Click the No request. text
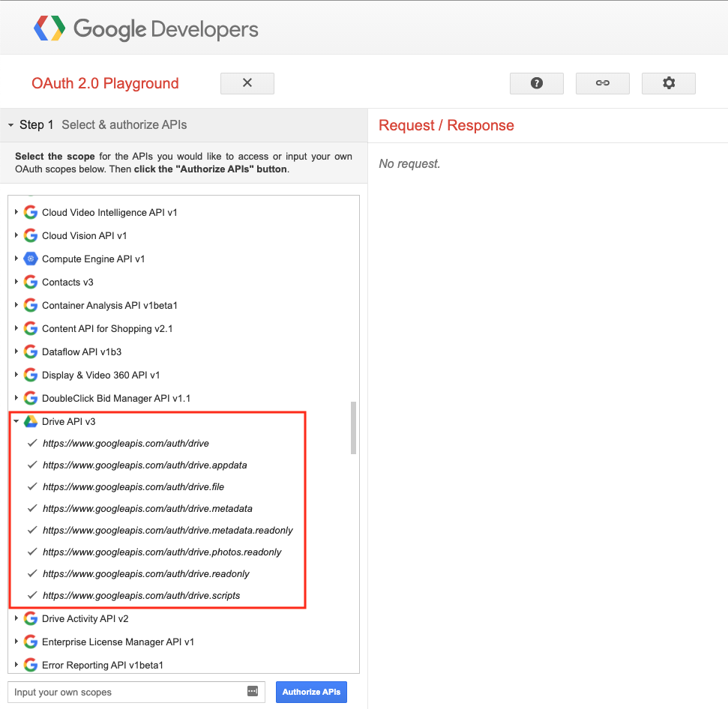The image size is (728, 709). (x=409, y=164)
